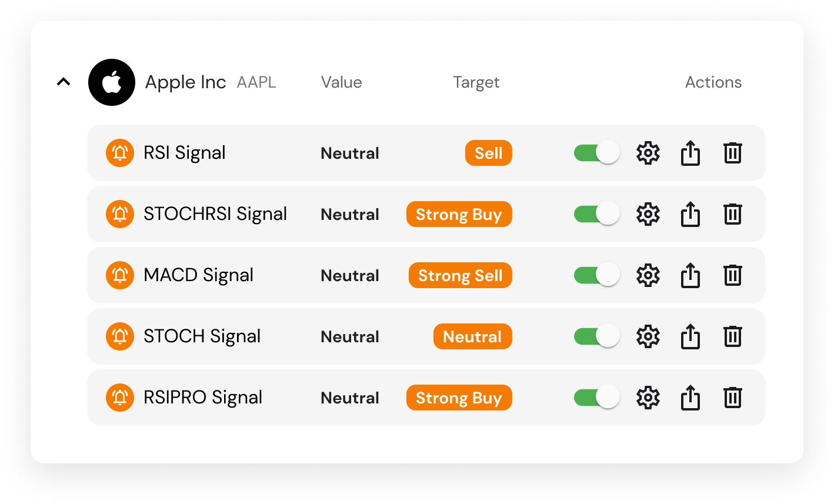Screen dimensions: 834x504
Task: Delete the MACD Signal alert
Action: pos(732,275)
